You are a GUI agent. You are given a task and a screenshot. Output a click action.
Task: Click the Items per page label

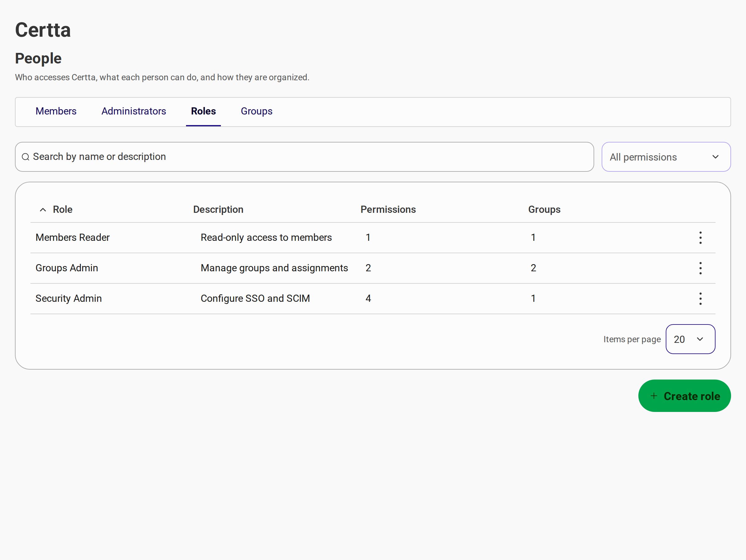(x=632, y=339)
